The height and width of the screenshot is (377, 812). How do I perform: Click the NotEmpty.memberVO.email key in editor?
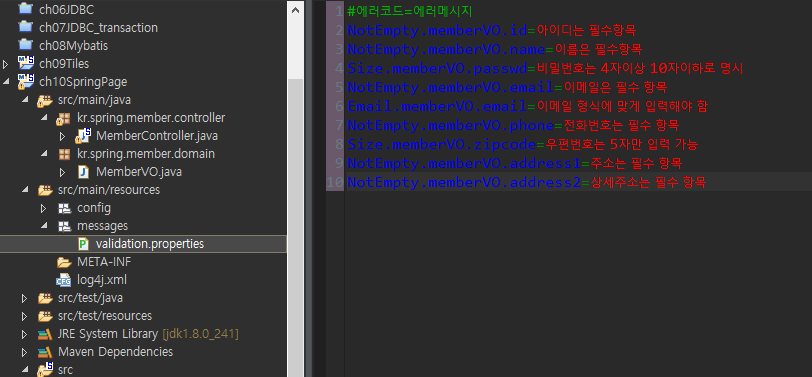coord(450,87)
